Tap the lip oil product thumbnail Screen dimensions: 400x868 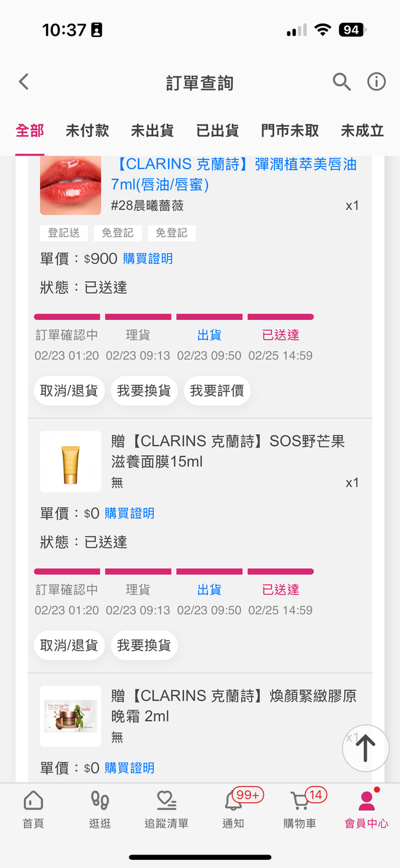pos(70,184)
